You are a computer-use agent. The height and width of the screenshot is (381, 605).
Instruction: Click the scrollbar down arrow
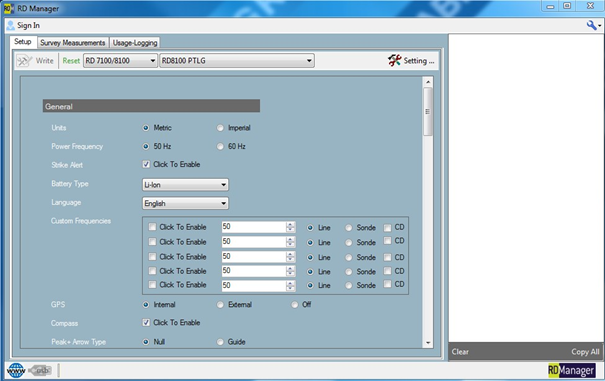[428, 342]
